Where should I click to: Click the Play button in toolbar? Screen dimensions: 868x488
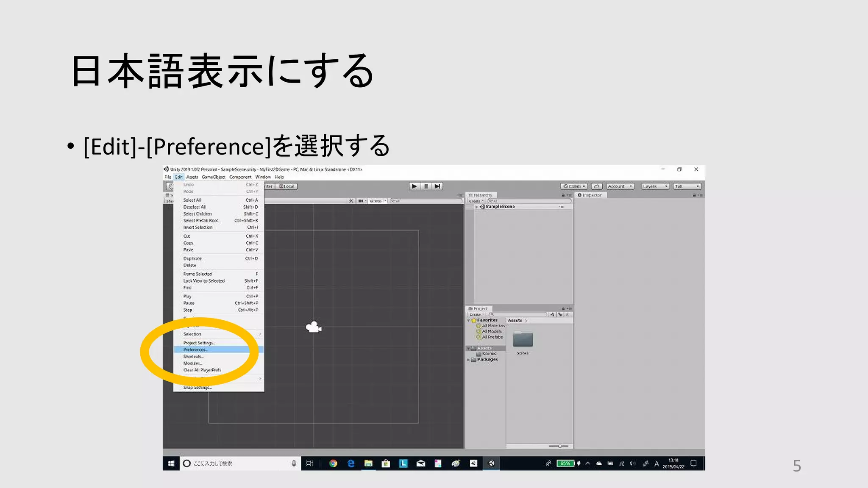[415, 186]
